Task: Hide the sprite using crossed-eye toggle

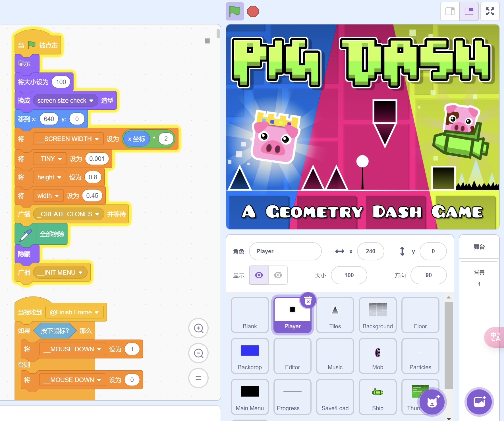Action: pyautogui.click(x=278, y=275)
